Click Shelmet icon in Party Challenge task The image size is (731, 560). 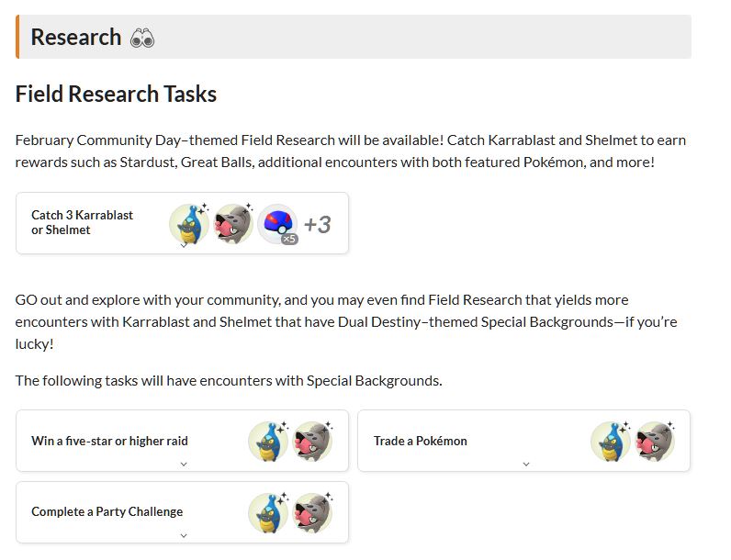(312, 512)
